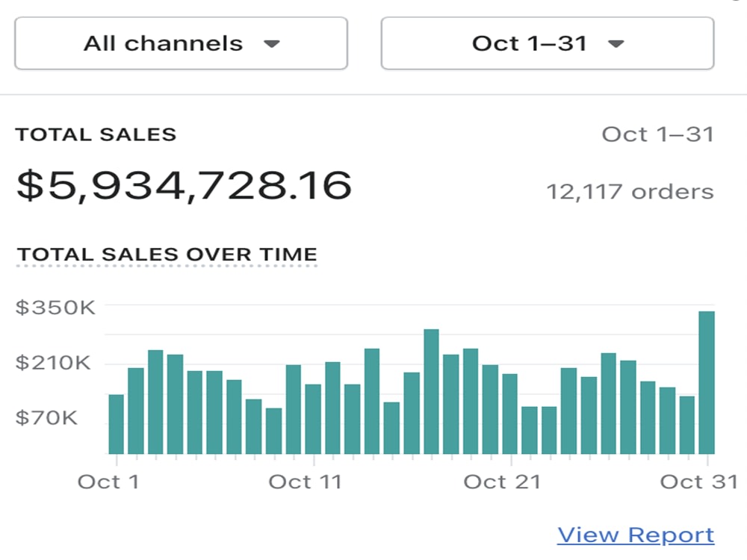Click the Total Sales section title

click(96, 134)
